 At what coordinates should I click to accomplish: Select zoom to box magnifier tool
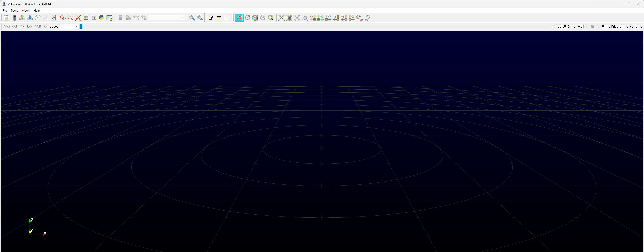(x=305, y=18)
